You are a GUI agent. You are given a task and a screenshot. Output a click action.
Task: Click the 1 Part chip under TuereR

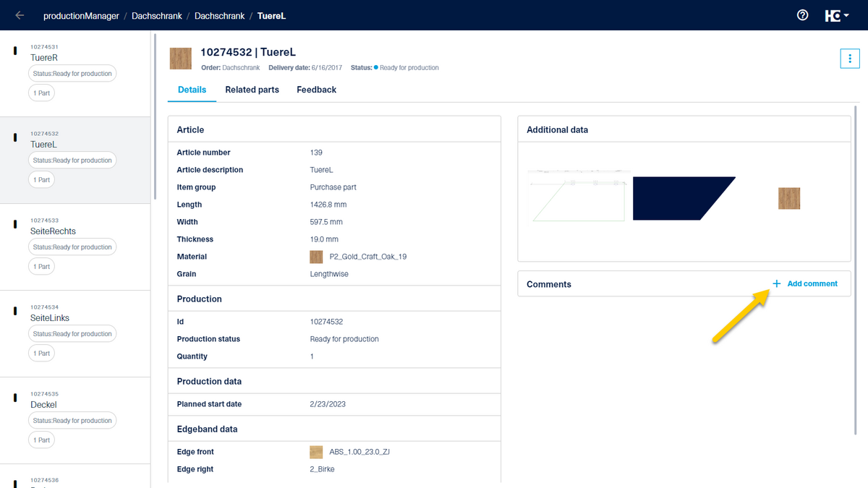tap(41, 93)
